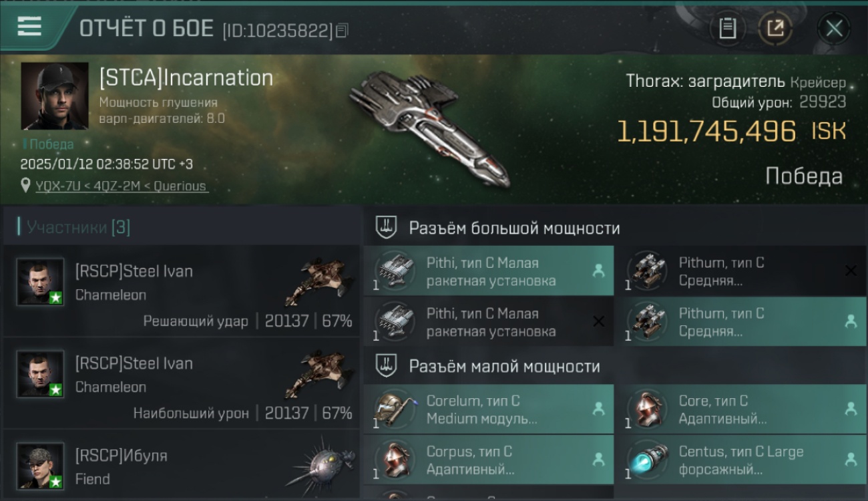
Task: Click the Centus Large форсажный module icon
Action: tap(648, 460)
